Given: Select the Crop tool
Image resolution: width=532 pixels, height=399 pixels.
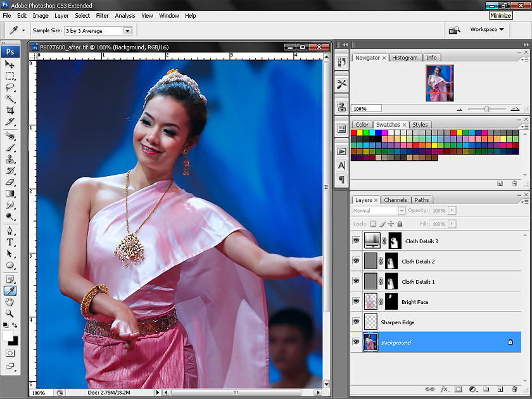Looking at the screenshot, I should pyautogui.click(x=10, y=110).
